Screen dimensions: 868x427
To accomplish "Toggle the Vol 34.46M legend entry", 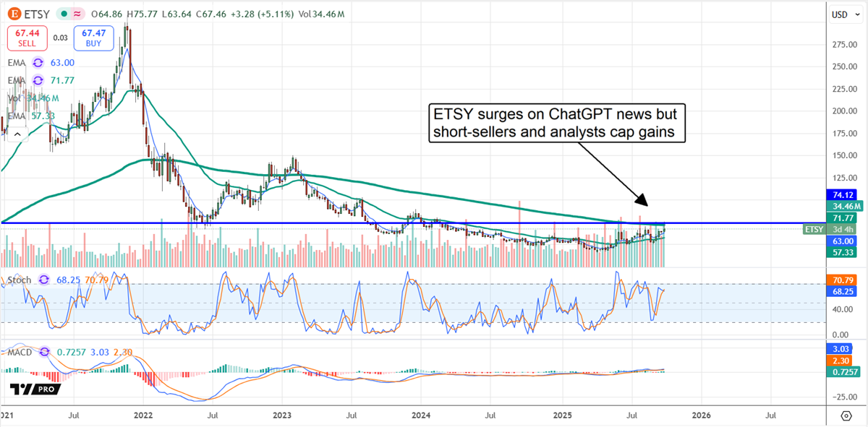I will point(33,98).
